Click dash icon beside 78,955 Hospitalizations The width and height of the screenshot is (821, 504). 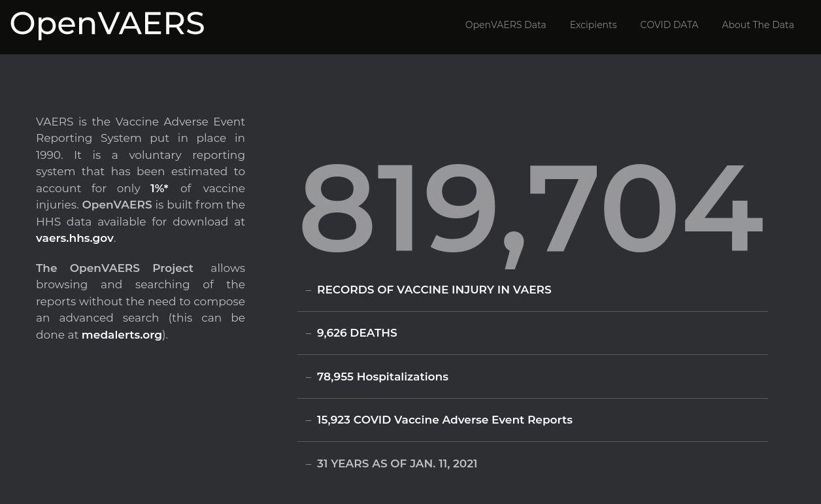click(x=309, y=377)
